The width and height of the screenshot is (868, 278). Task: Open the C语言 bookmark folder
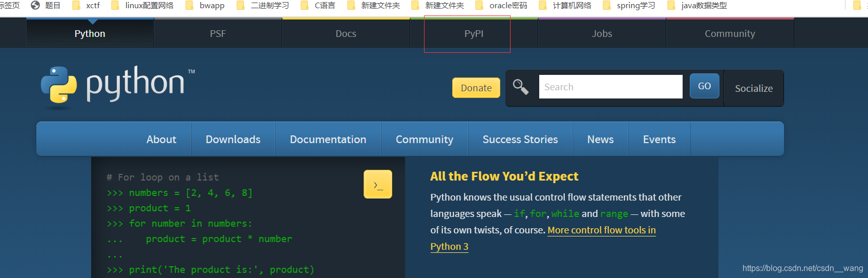(318, 6)
